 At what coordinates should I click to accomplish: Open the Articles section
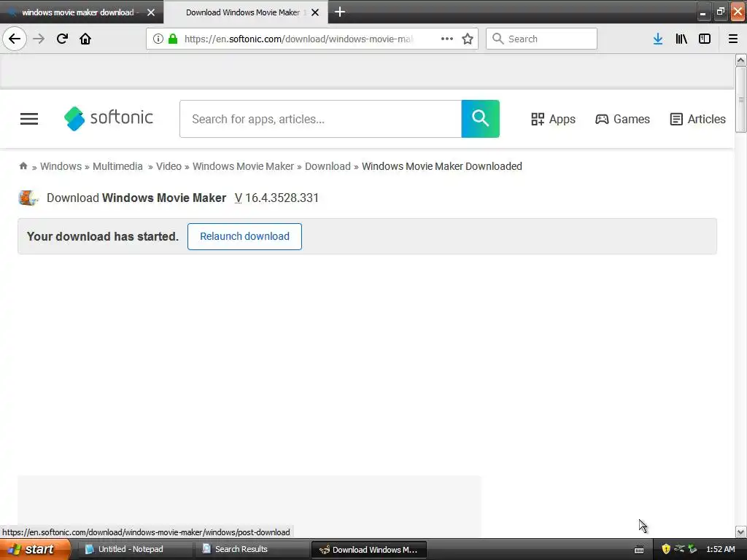pos(697,119)
